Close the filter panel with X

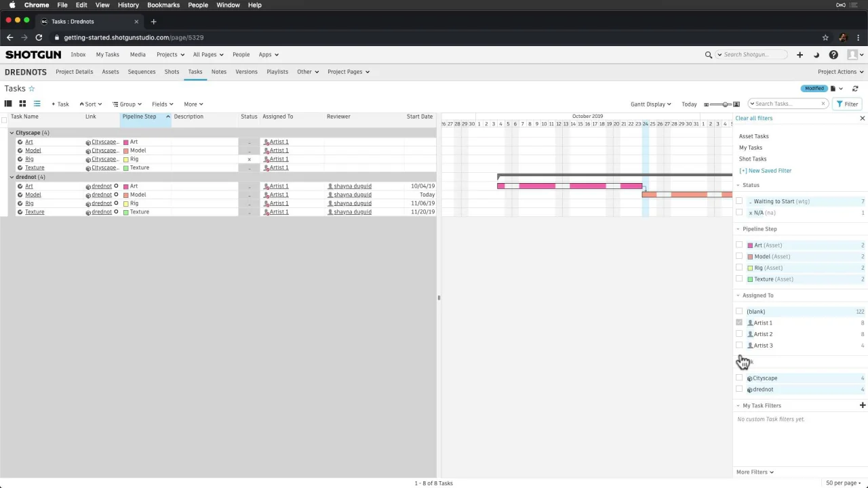(x=863, y=119)
